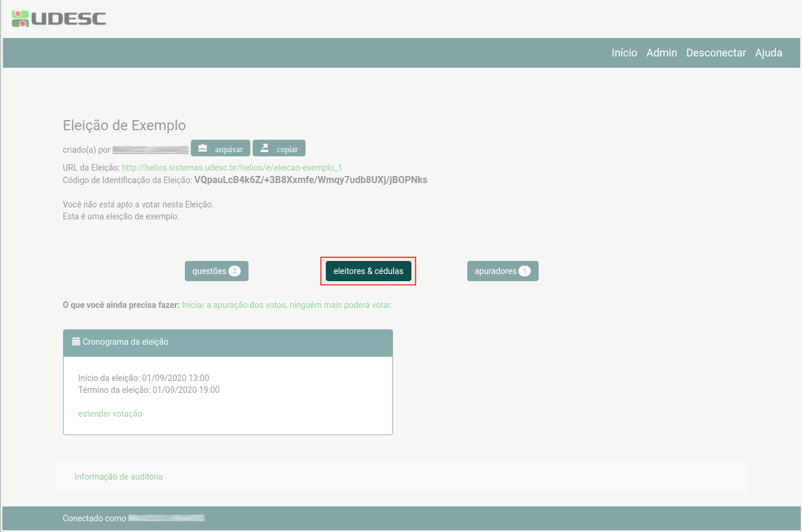This screenshot has width=802, height=532.
Task: Click the Eleição de Exemplo title
Action: click(x=124, y=125)
